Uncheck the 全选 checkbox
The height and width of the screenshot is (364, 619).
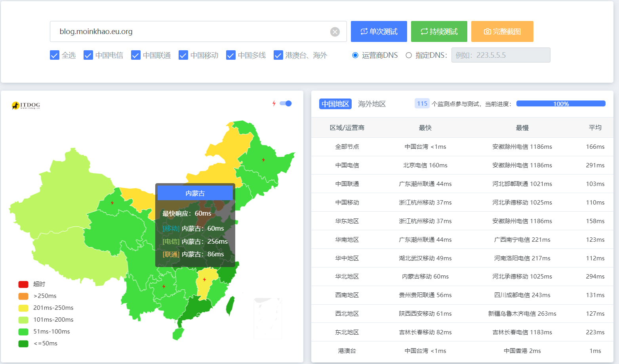pos(55,55)
